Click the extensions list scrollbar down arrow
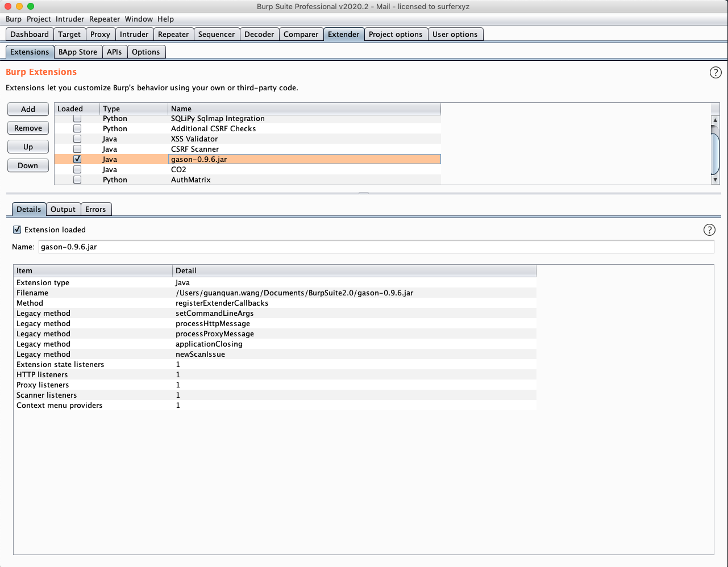Viewport: 728px width, 567px height. tap(715, 180)
